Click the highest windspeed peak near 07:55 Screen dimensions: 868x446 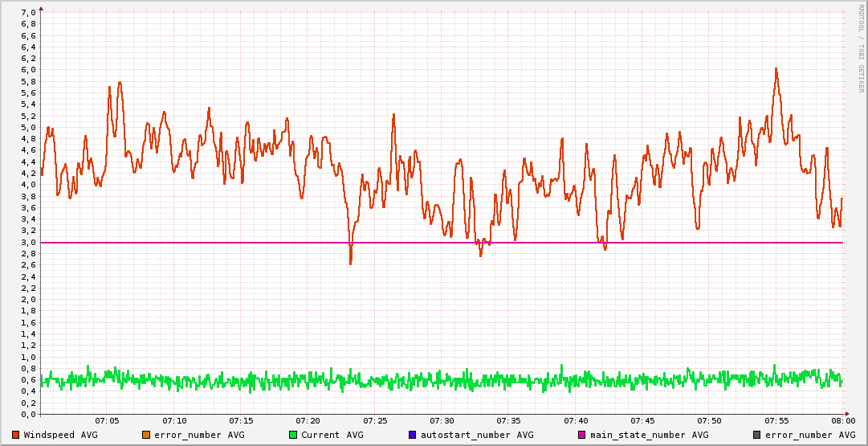click(x=776, y=68)
